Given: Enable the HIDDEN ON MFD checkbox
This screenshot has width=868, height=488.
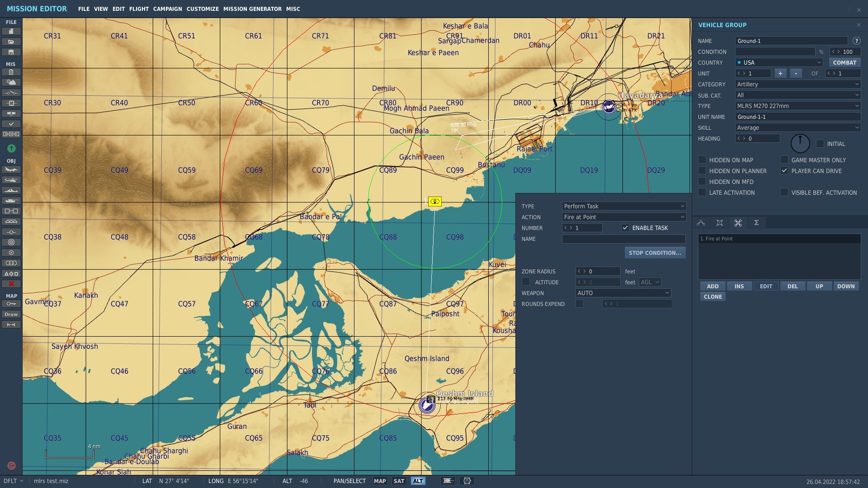Looking at the screenshot, I should pos(702,181).
